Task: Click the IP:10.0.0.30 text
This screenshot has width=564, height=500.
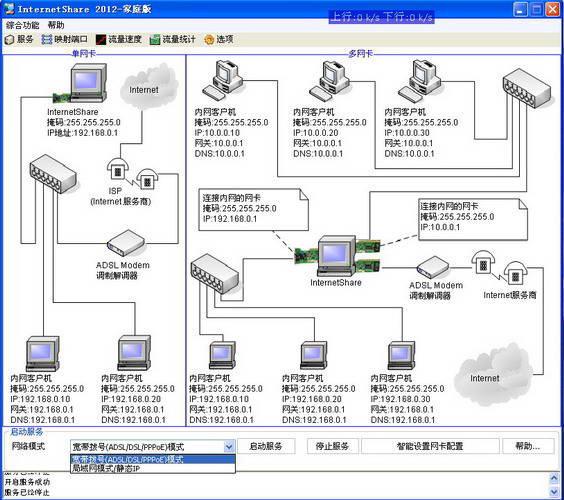Action: tap(407, 133)
